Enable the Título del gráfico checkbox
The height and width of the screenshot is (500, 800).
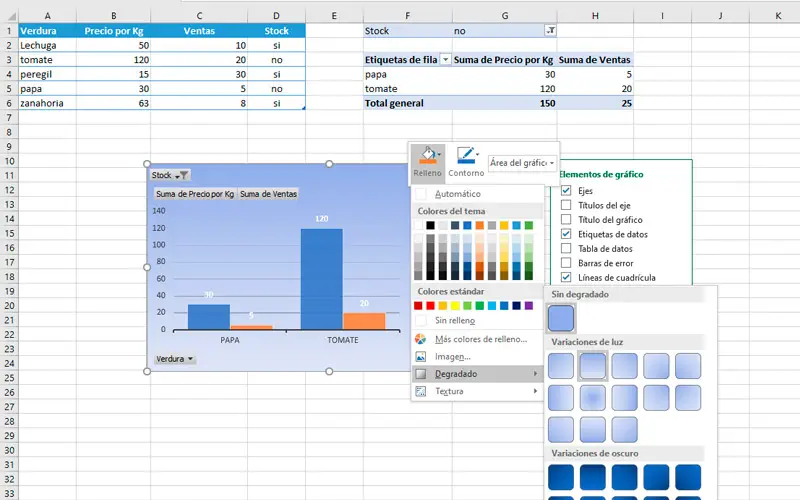[x=566, y=219]
